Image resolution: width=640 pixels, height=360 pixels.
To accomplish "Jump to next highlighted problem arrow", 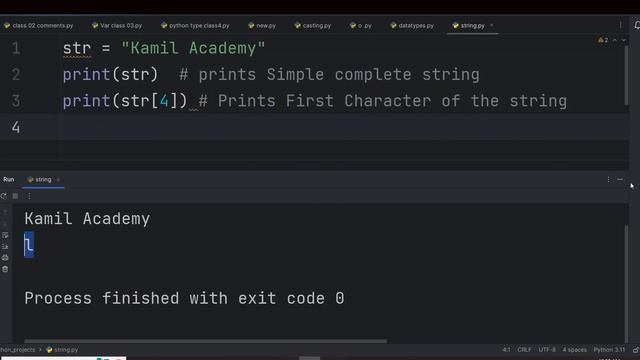I will click(623, 40).
